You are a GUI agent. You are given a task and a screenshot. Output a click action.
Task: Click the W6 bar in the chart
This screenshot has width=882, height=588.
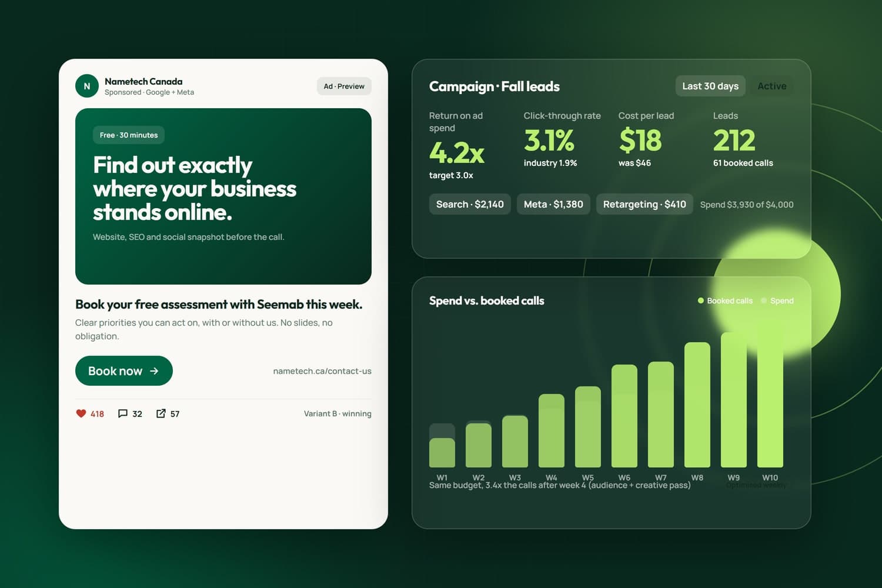point(624,416)
